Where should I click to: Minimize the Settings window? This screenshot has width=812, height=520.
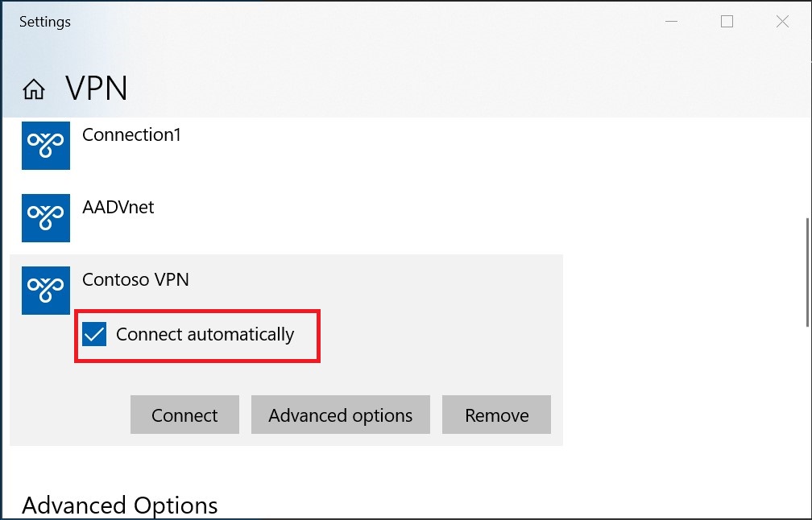[672, 22]
